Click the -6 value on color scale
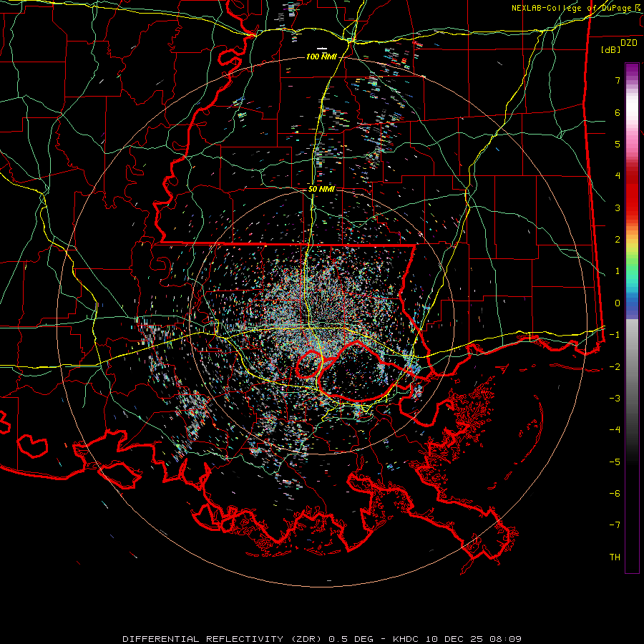 point(615,494)
